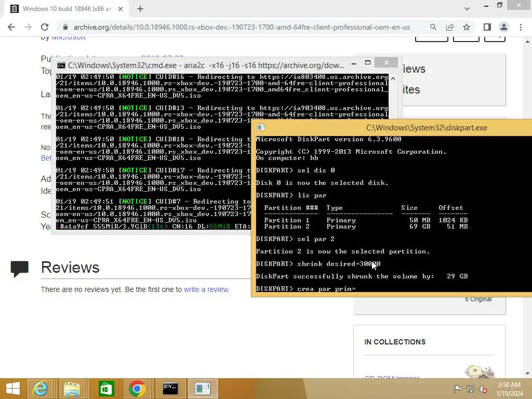This screenshot has height=399, width=532.
Task: Click the Reviews heading
Action: coord(70,268)
